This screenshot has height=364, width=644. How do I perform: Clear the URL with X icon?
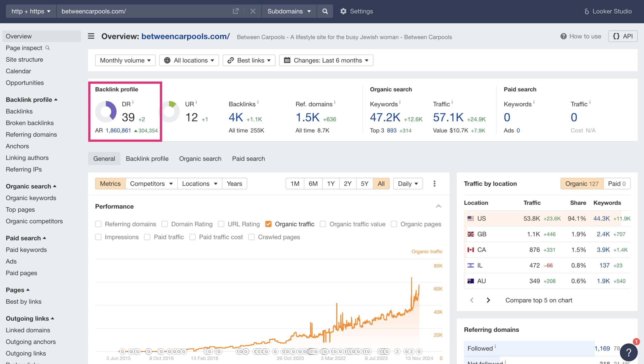(x=253, y=11)
